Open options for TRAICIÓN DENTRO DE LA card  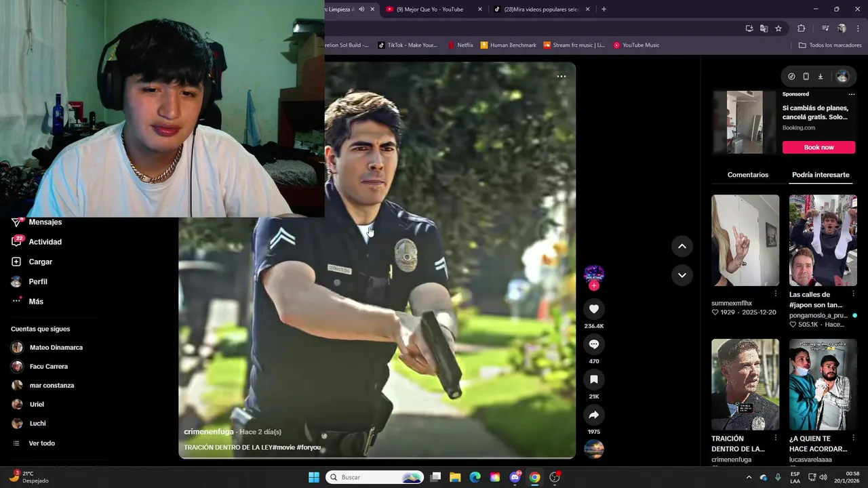[x=775, y=439]
